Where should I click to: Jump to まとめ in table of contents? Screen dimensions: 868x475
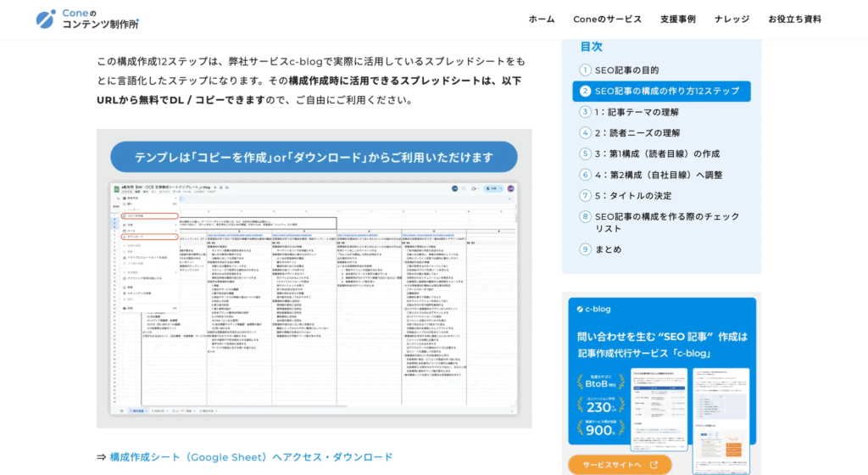point(608,249)
